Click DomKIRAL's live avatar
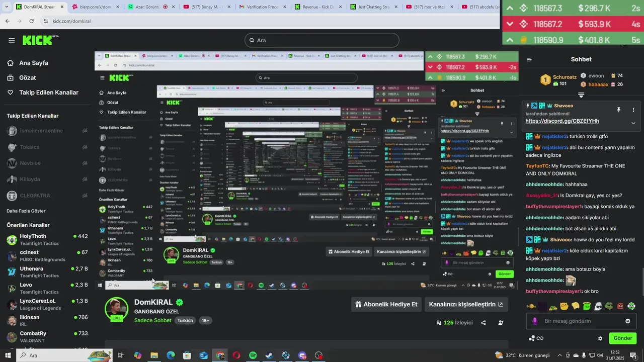 click(x=116, y=309)
